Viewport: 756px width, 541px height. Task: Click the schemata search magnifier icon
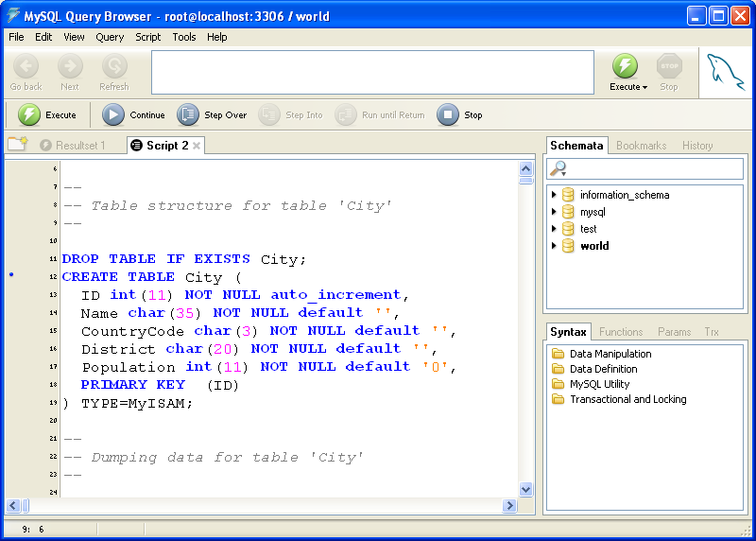pyautogui.click(x=558, y=168)
